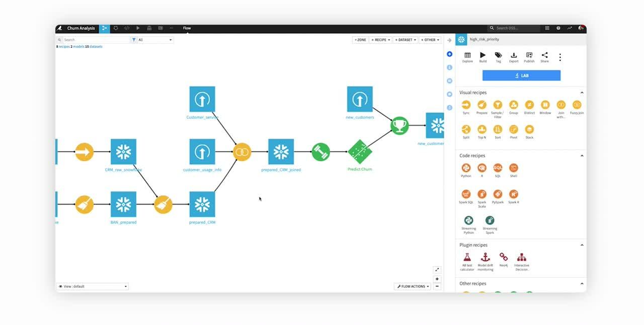Select the Stack recipe icon
Image resolution: width=644 pixels, height=325 pixels.
pyautogui.click(x=529, y=129)
